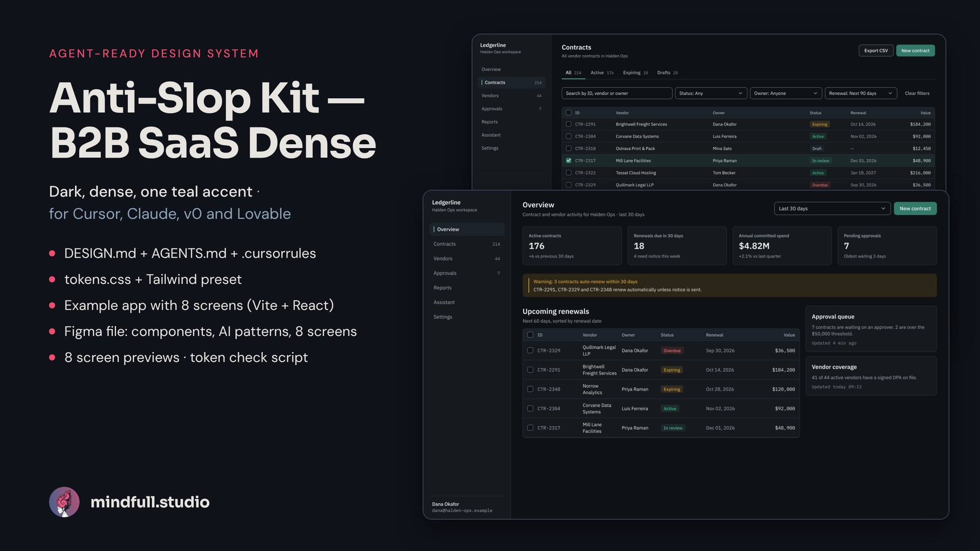The width and height of the screenshot is (980, 551).
Task: Tick the CTR-2348 checkbox in Upcoming renewals
Action: click(x=530, y=389)
